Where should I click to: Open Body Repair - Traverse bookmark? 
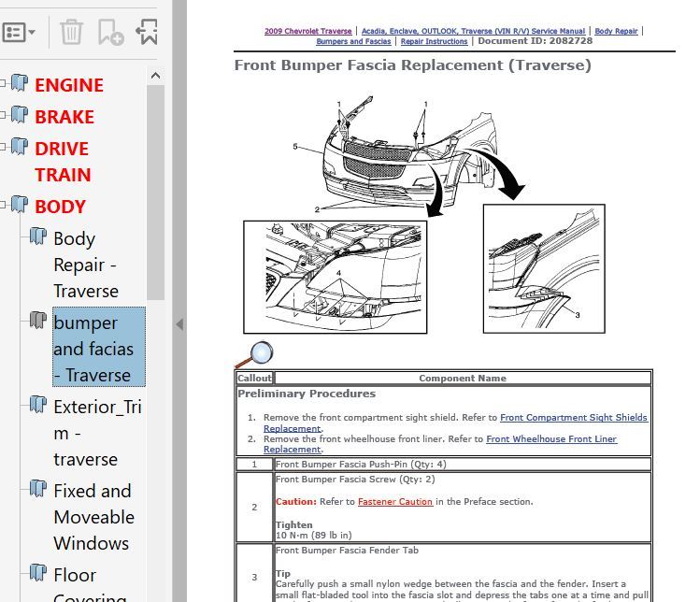[x=86, y=265]
